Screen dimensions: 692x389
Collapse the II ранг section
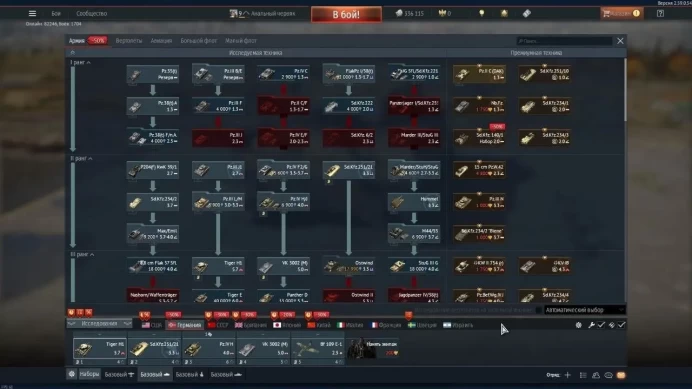82,159
